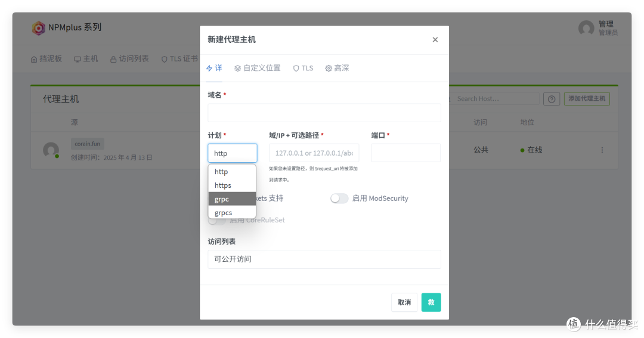Screen dimensions: 644x338
Task: Click the 源 column header
Action: click(x=74, y=122)
